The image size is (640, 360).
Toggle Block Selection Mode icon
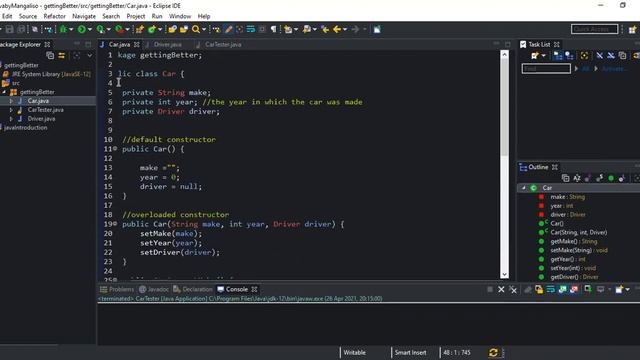pos(262,29)
